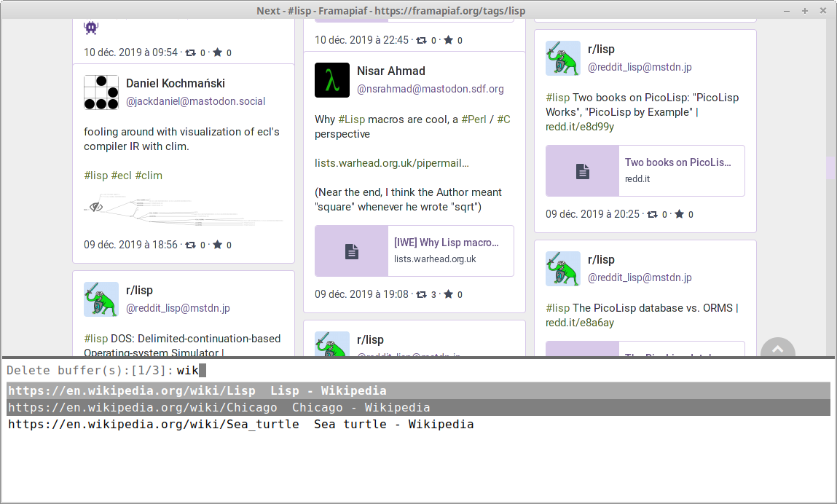Click favourite star on 10 déc. 22:45 post
The image size is (837, 504).
449,40
